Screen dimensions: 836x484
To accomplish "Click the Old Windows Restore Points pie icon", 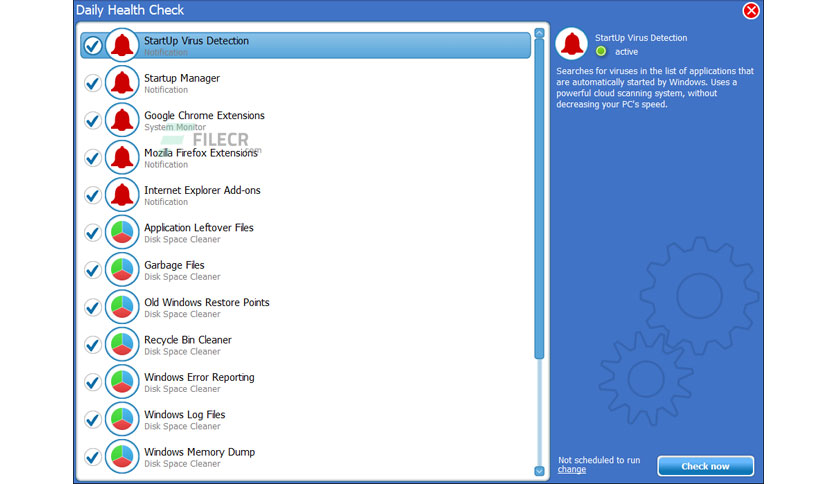I will tap(122, 307).
